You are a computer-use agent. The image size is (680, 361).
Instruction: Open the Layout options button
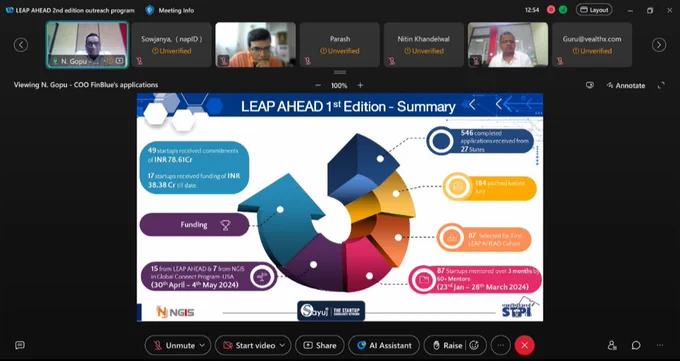(x=594, y=10)
